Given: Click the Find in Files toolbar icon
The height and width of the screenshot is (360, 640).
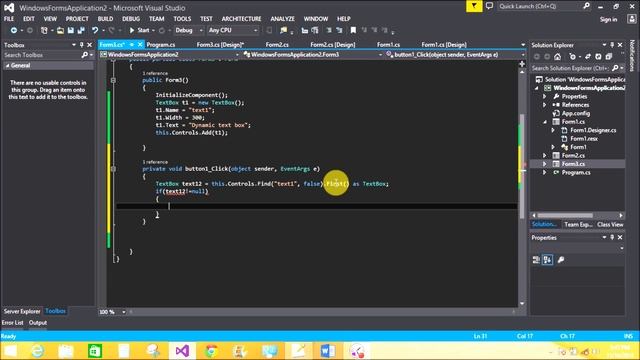Looking at the screenshot, I should [283, 30].
